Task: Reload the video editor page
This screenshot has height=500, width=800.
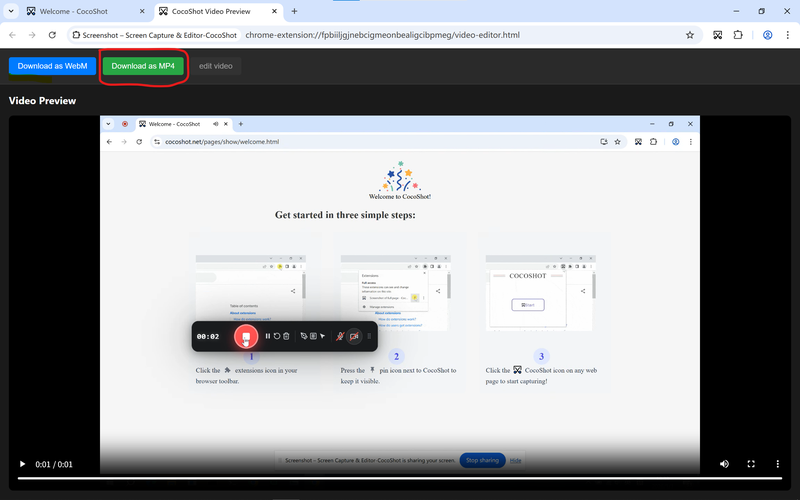Action: pyautogui.click(x=52, y=34)
